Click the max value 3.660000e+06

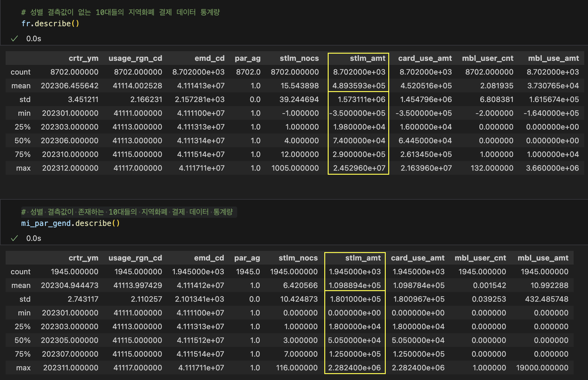(x=553, y=168)
